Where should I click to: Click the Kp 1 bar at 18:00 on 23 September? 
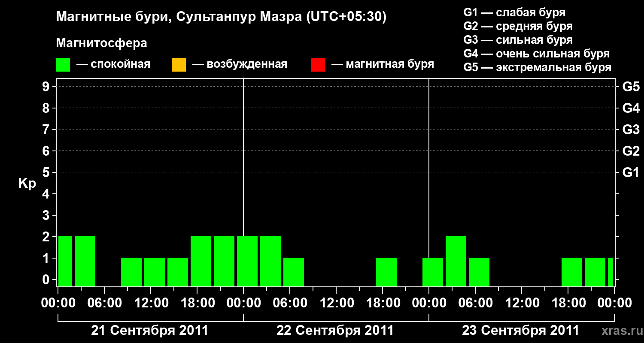(572, 272)
